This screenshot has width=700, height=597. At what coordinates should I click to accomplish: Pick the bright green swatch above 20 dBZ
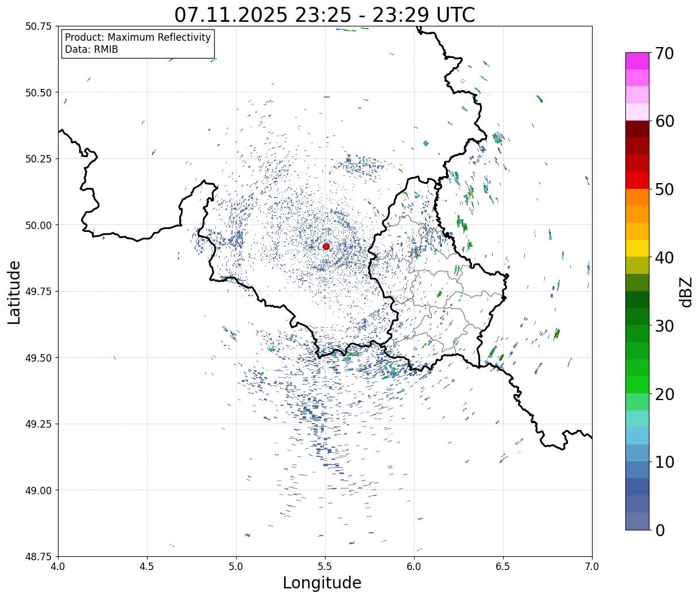coord(637,385)
